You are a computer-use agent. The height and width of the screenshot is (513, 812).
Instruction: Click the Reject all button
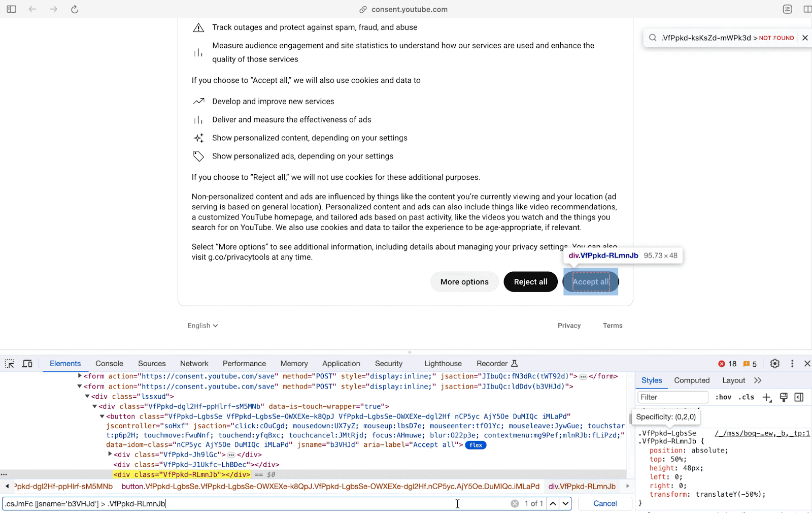click(x=530, y=281)
